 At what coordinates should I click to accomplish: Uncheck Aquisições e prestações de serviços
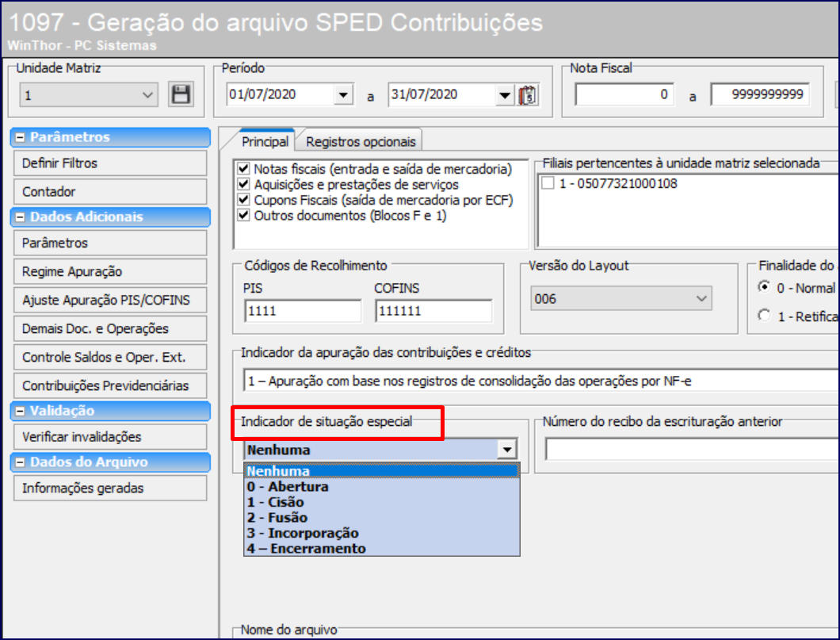[x=244, y=185]
